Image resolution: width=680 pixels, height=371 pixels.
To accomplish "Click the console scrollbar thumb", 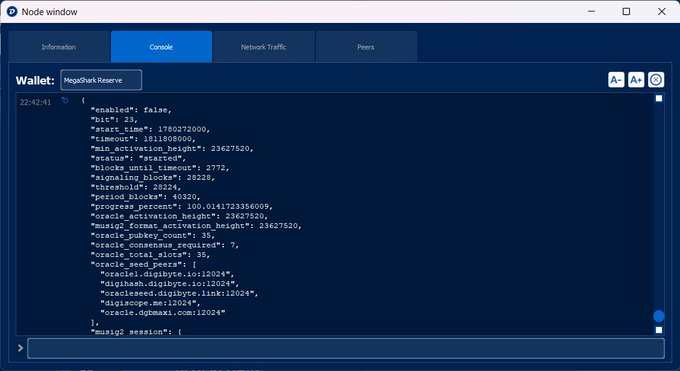I will pos(659,316).
